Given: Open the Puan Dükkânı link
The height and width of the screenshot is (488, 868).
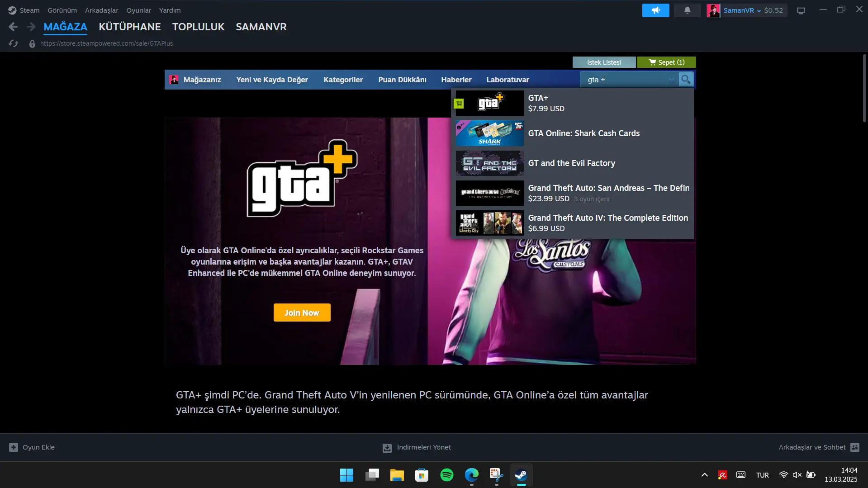Looking at the screenshot, I should (403, 80).
